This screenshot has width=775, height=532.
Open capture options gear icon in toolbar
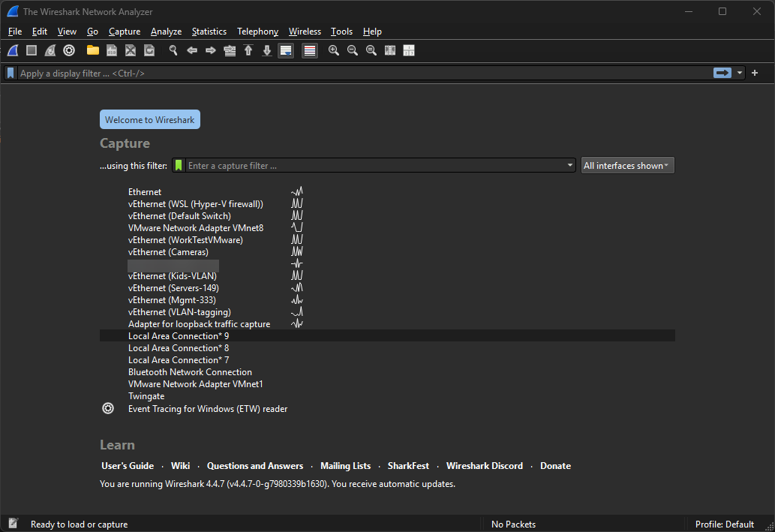(x=69, y=50)
